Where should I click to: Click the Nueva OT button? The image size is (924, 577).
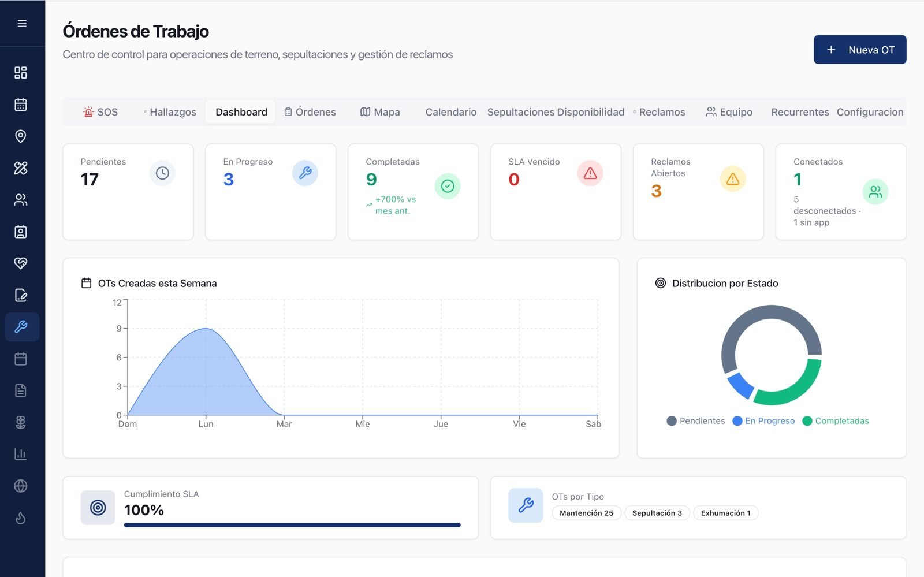click(x=860, y=50)
